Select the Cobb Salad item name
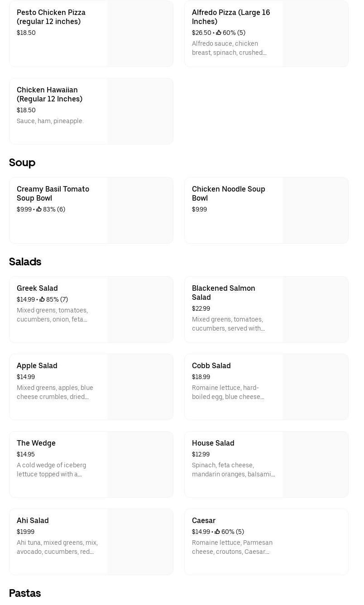364x605 pixels. pyautogui.click(x=211, y=365)
